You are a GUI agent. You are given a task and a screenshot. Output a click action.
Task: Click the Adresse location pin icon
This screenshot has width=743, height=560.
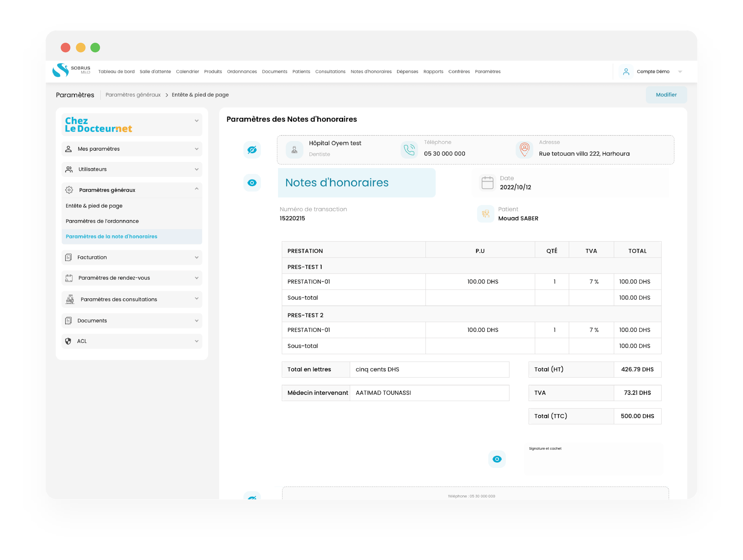click(x=524, y=150)
